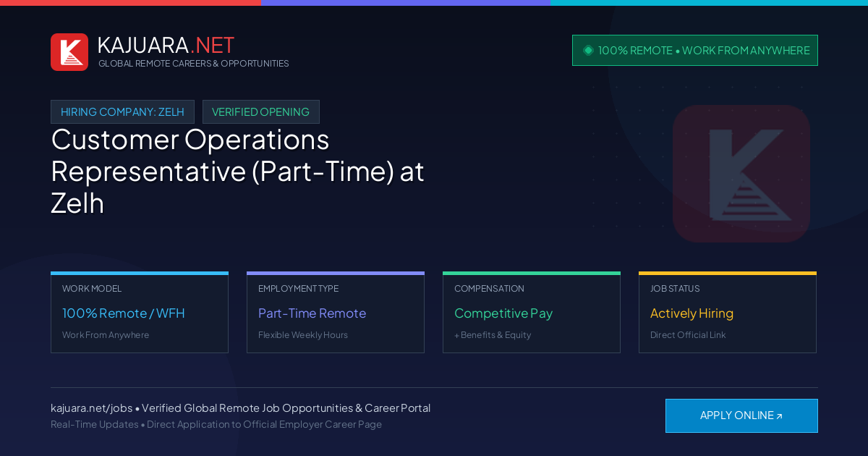868x456 pixels.
Task: Click the Customer Operations Representative job title
Action: (237, 172)
